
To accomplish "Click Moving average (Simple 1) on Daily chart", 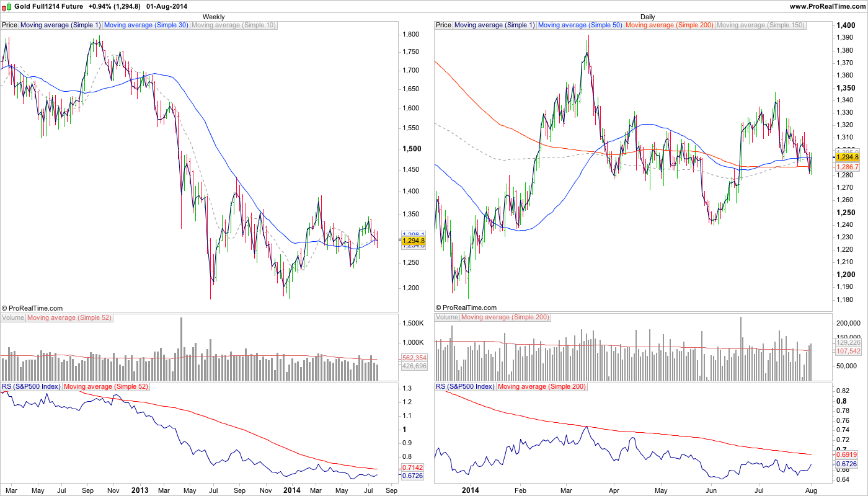I will click(x=494, y=25).
